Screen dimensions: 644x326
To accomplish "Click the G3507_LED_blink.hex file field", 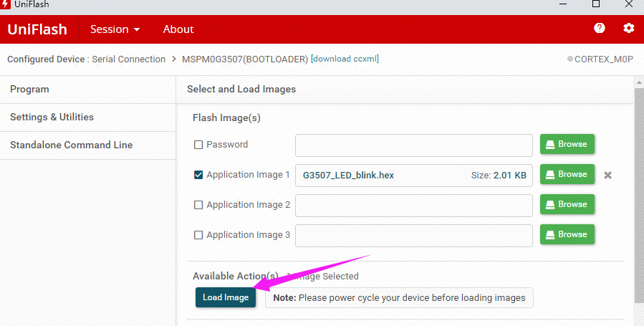I will 414,176.
